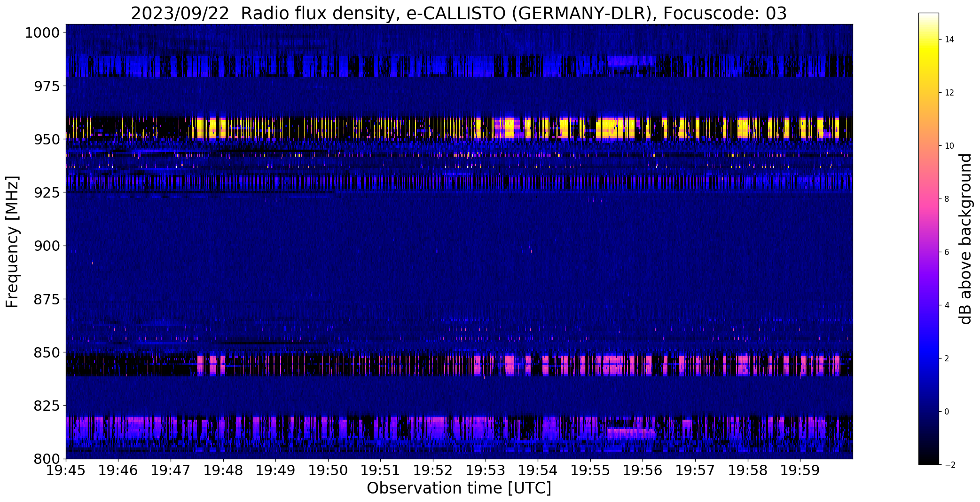Click the 875 frequency tick label
The width and height of the screenshot is (980, 502).
click(x=47, y=299)
